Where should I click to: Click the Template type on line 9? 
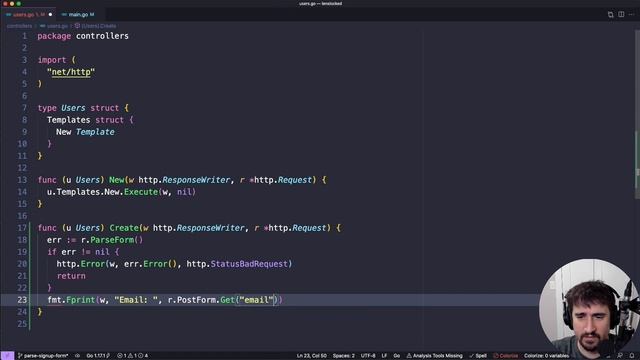pos(95,132)
